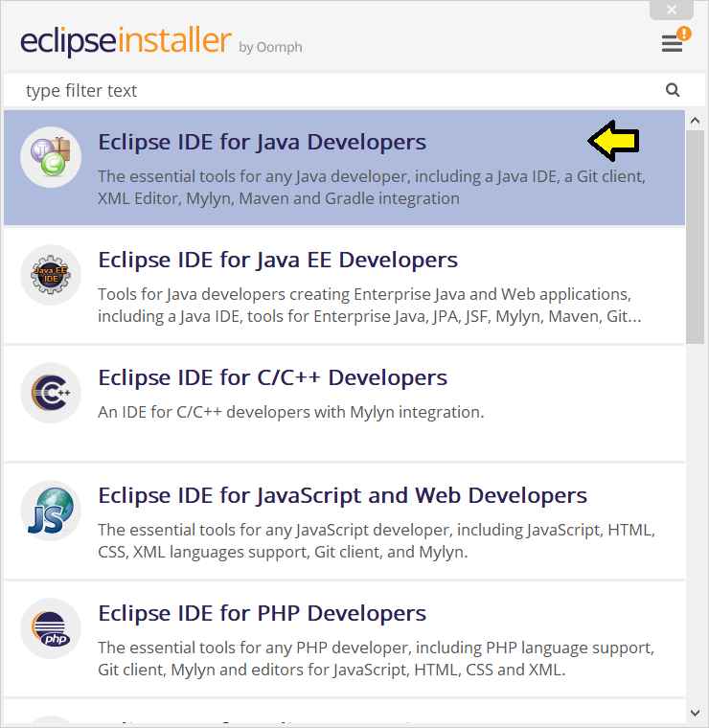Screen dimensions: 709x728
Task: Select Eclipse IDE for C/C++ Developers
Action: click(x=345, y=404)
